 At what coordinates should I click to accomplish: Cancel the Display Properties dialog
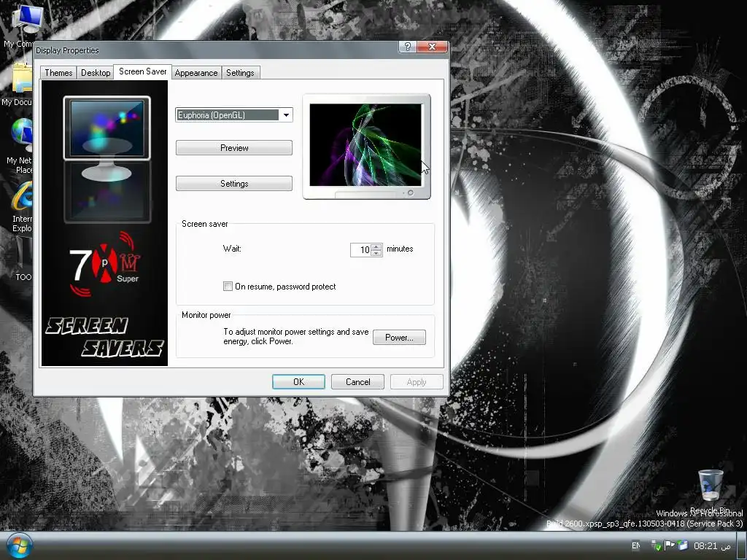coord(357,382)
